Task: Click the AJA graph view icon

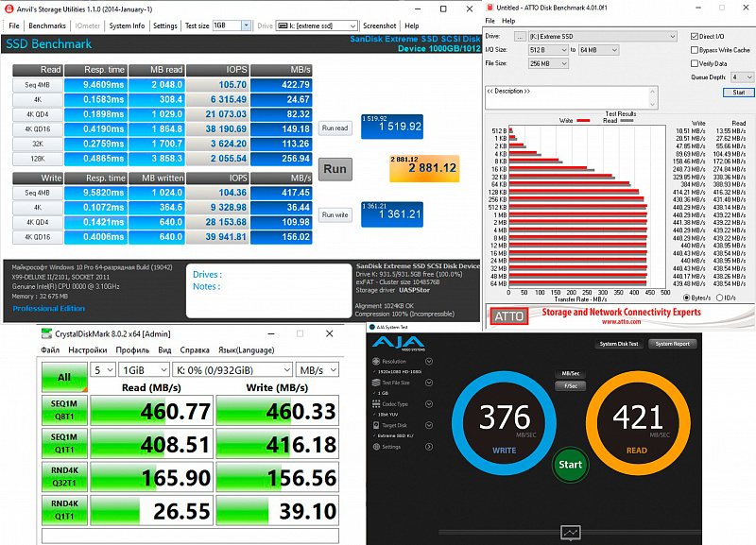Action: [x=571, y=533]
